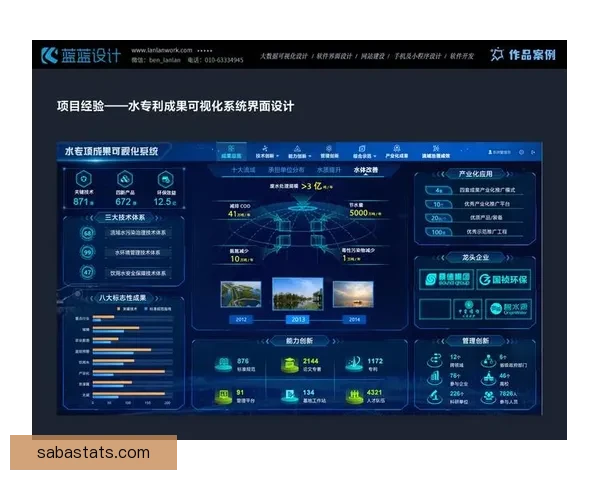Click right chevrons of 八大标志性成果 panel

click(159, 298)
